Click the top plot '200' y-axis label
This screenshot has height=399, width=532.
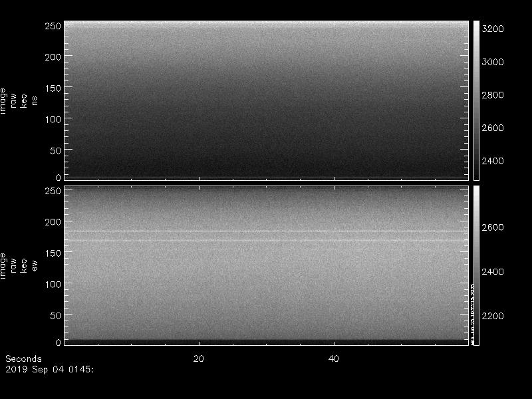(x=53, y=57)
